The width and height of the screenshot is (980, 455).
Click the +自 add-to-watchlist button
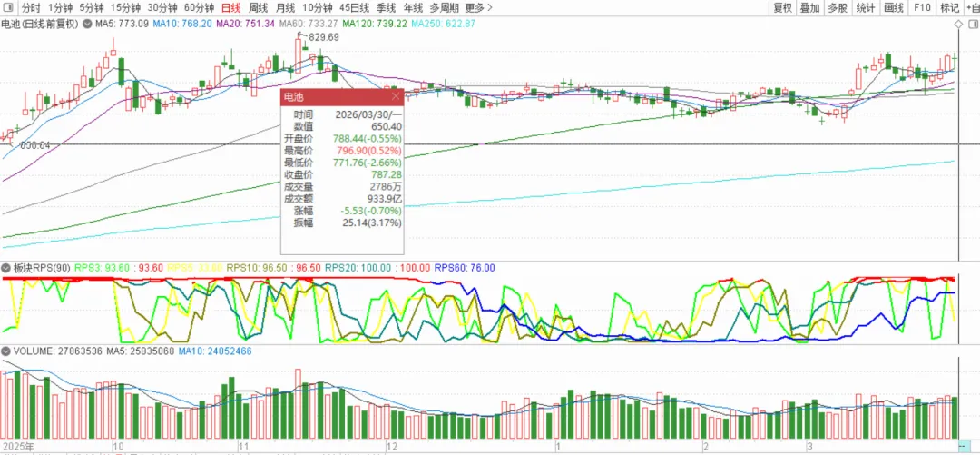pos(971,8)
